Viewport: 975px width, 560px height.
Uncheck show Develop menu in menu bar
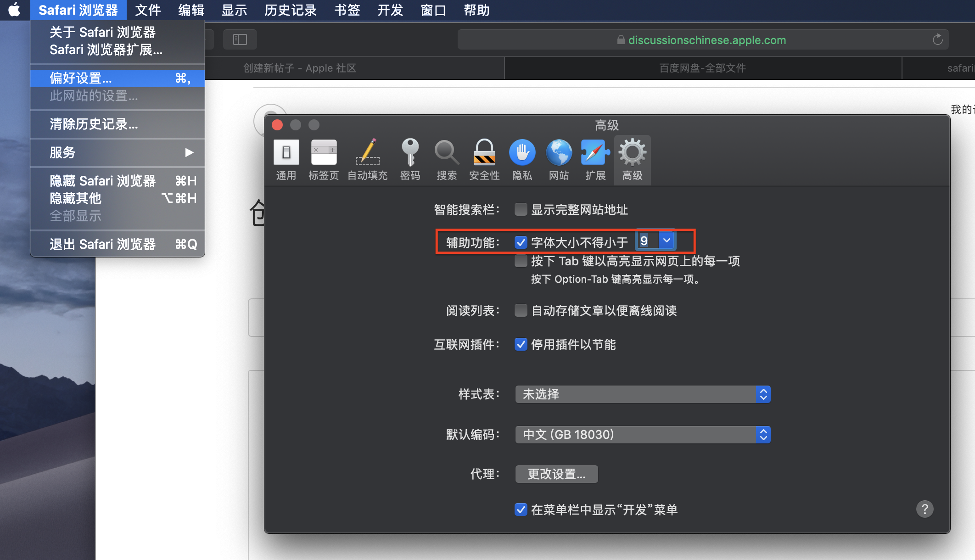coord(521,510)
